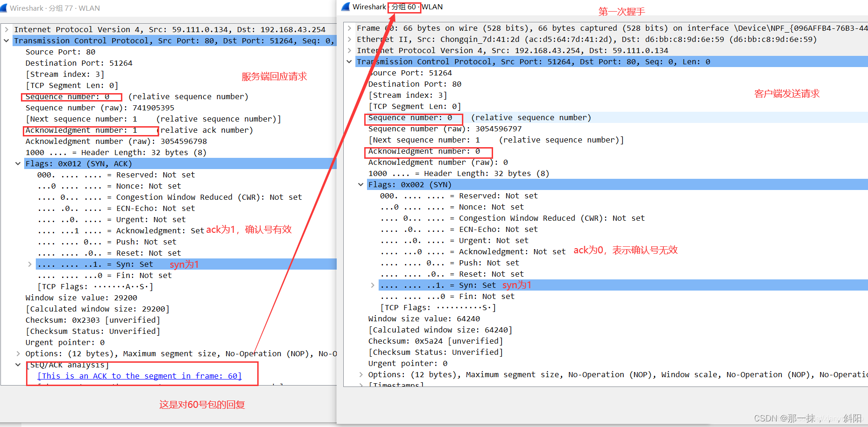Select Sequence number (raw): 3054596797
The width and height of the screenshot is (868, 427).
[x=445, y=129]
